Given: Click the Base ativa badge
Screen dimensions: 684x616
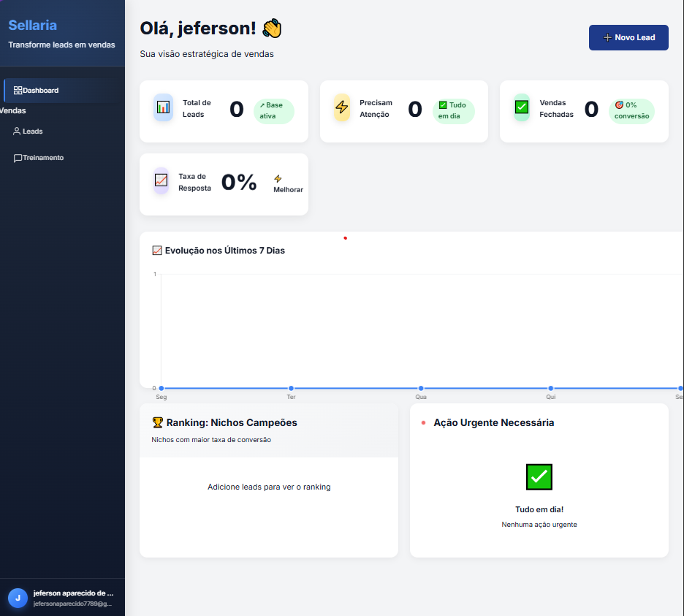Looking at the screenshot, I should (274, 111).
